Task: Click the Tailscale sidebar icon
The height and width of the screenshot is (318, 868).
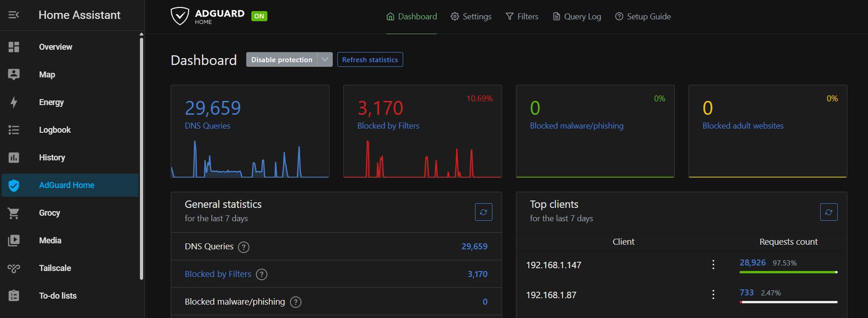Action: coord(14,268)
